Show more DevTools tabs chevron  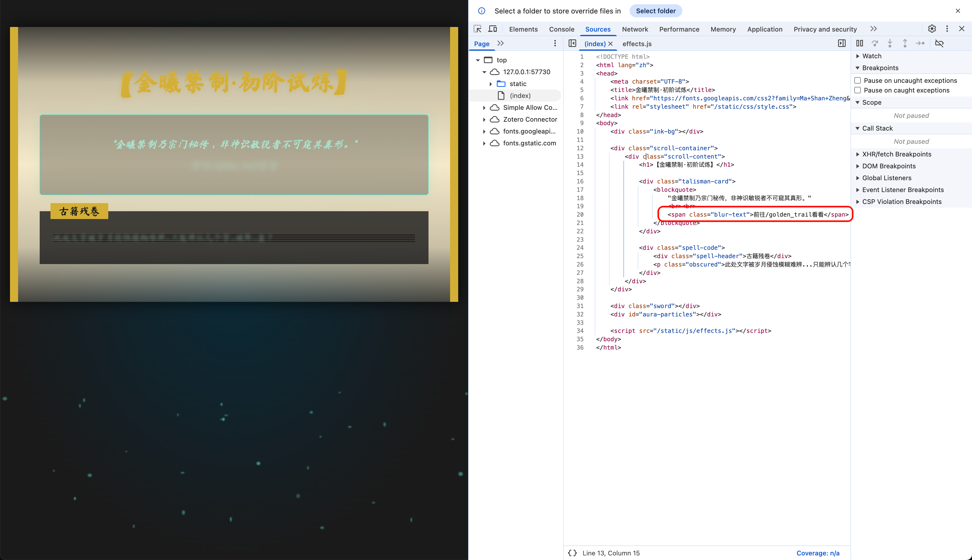click(x=873, y=29)
